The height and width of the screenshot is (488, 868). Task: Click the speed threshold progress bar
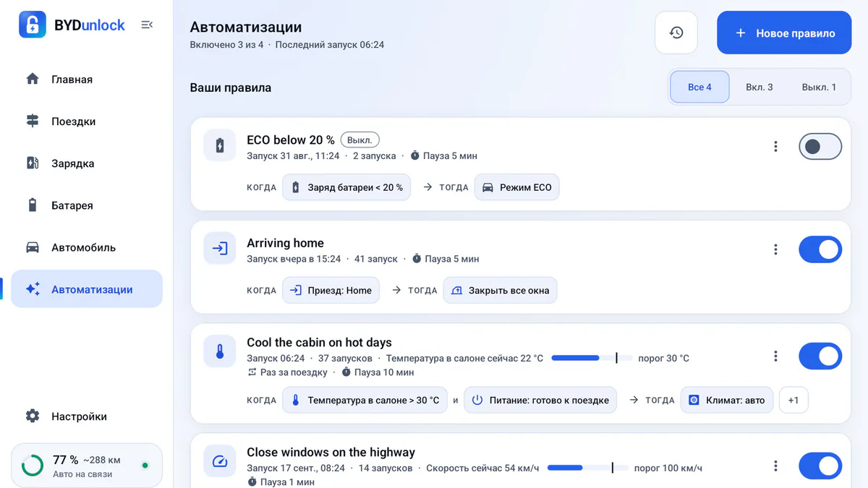pyautogui.click(x=588, y=468)
